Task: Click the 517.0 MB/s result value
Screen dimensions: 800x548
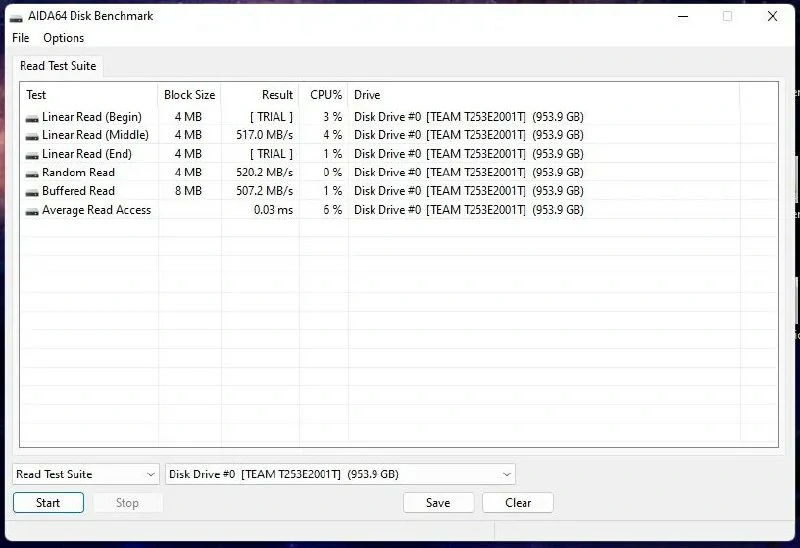Action: point(264,135)
